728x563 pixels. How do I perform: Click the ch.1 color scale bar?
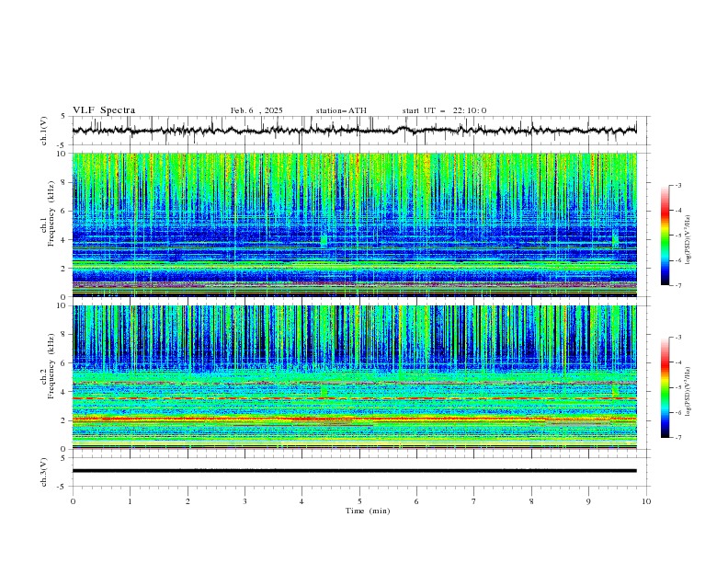665,236
